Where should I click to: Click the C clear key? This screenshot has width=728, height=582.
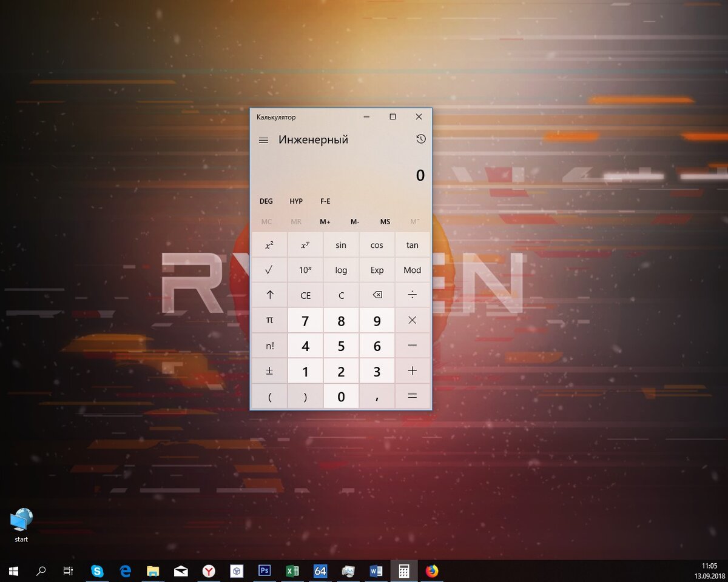click(341, 295)
